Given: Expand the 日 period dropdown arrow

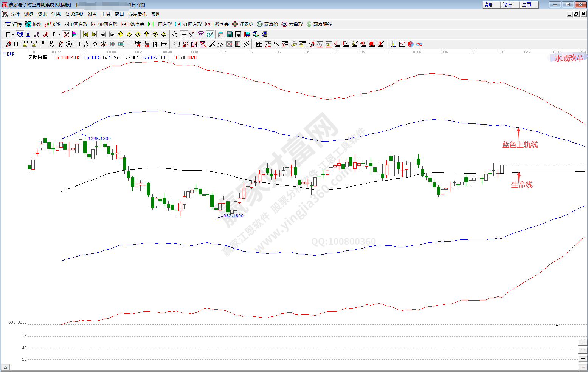Looking at the screenshot, I should tap(13, 34).
